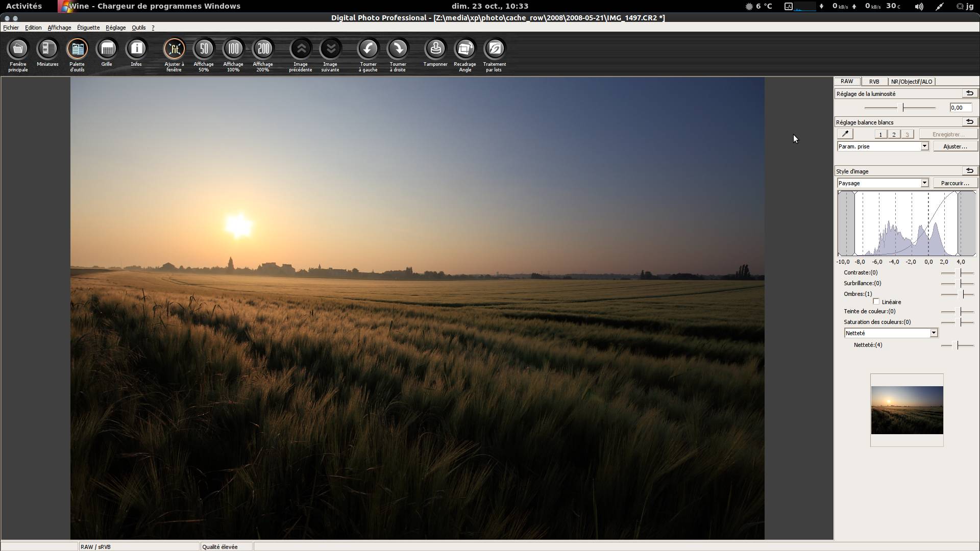Rotate image with Tourner à droite

pyautogui.click(x=398, y=49)
